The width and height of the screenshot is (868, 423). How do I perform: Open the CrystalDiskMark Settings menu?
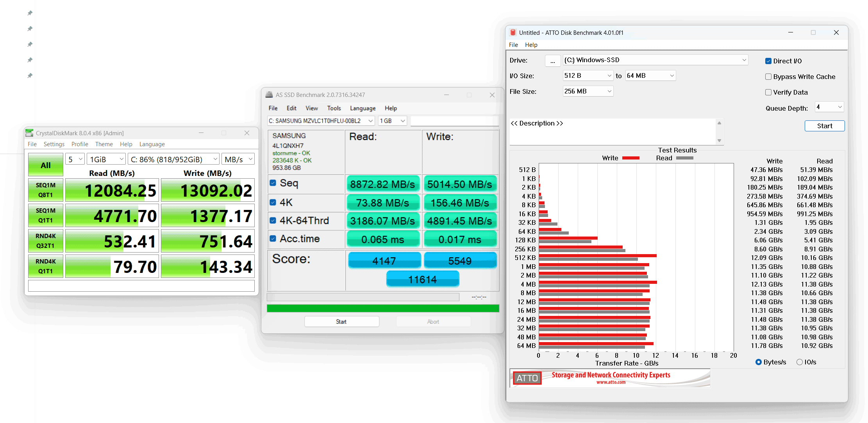pos(54,144)
